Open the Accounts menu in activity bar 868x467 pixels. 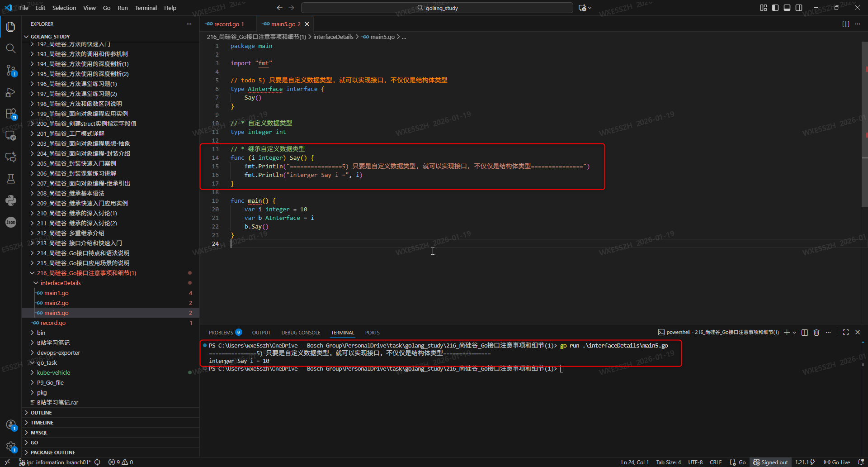pyautogui.click(x=11, y=425)
